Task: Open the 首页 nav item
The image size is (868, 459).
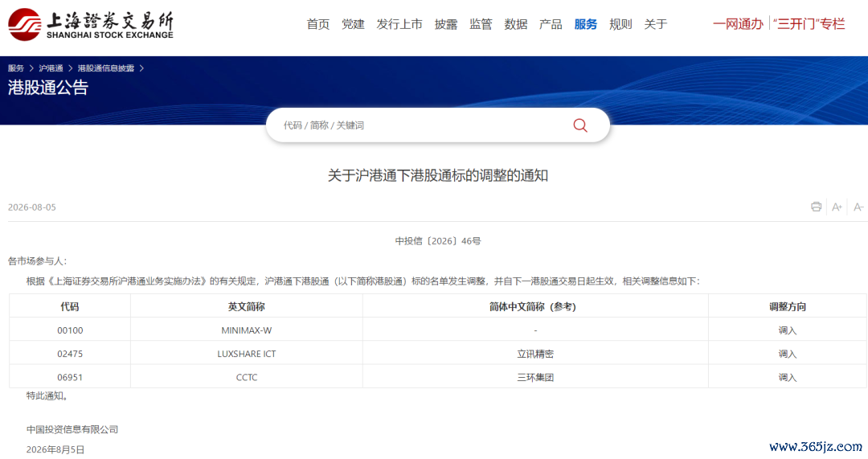Action: 318,24
